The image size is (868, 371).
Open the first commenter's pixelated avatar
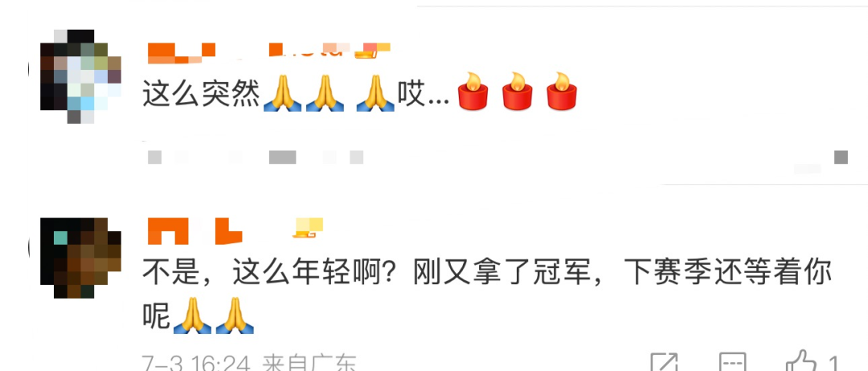click(x=81, y=76)
